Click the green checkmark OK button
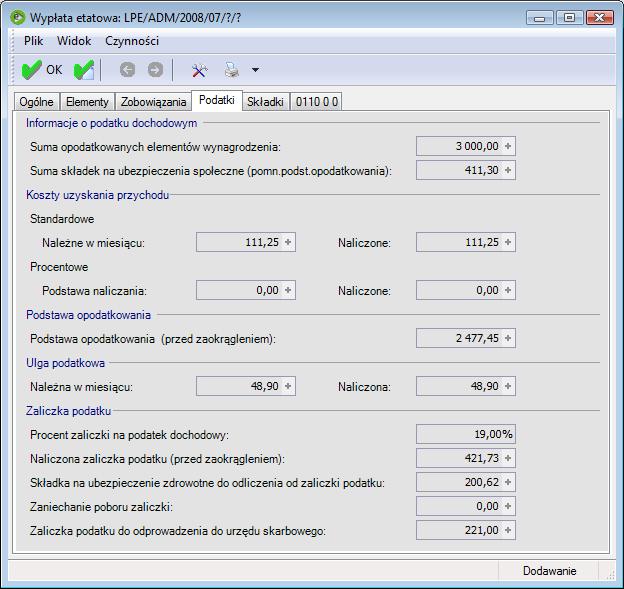Viewport: 624px width, 589px height. coord(42,70)
